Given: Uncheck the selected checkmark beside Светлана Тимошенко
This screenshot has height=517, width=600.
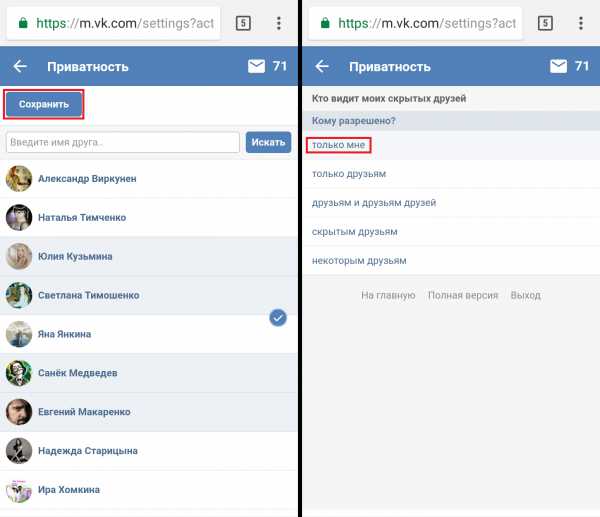Looking at the screenshot, I should (278, 317).
